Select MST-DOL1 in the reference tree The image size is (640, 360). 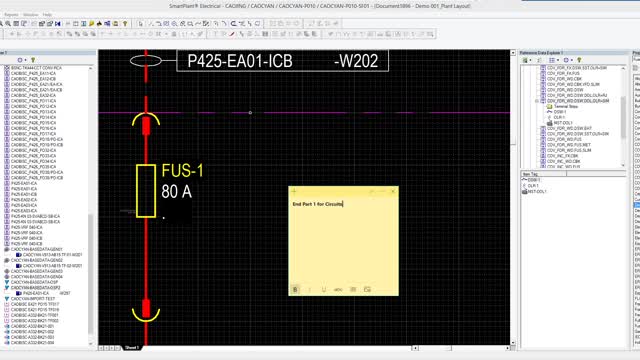point(563,123)
